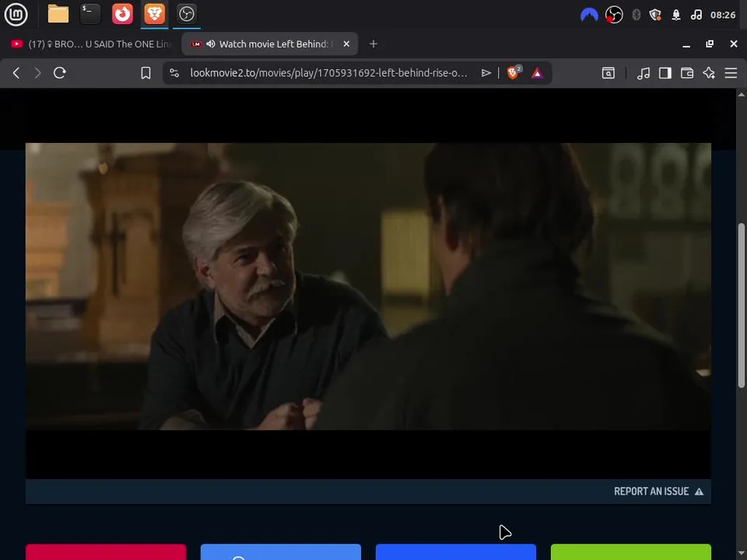The width and height of the screenshot is (747, 560).
Task: Restore the Brave browser window size
Action: 710,44
